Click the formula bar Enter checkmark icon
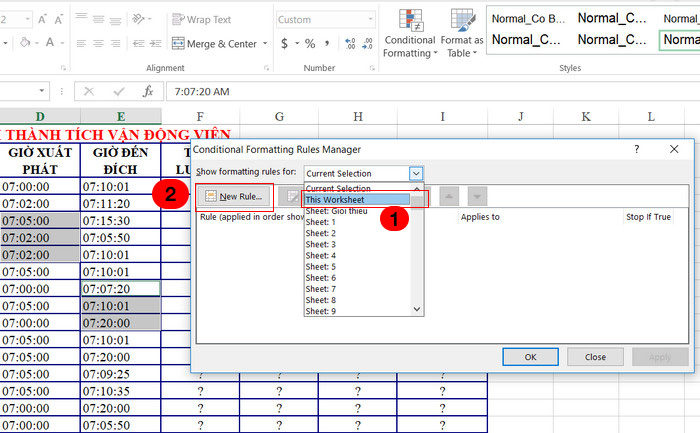This screenshot has height=433, width=700. (119, 92)
